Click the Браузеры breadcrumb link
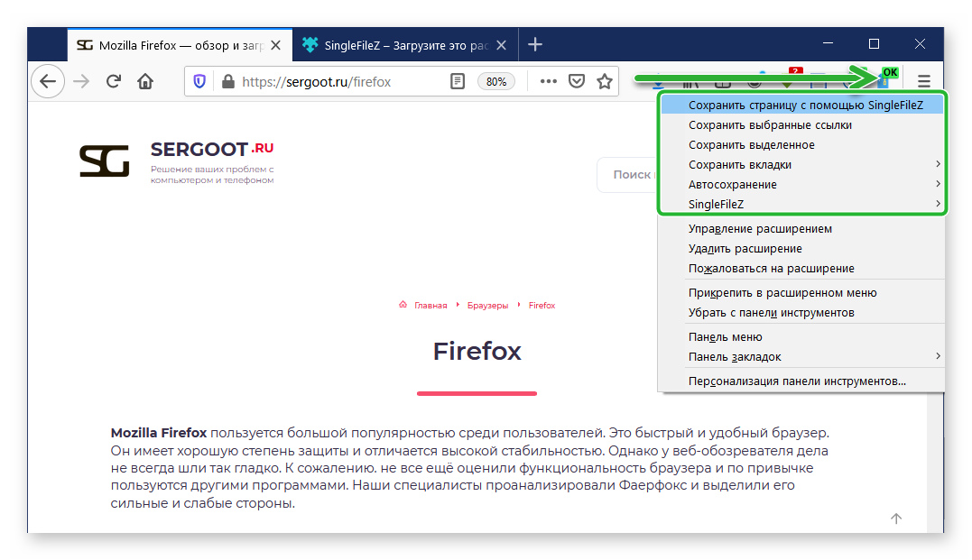 pyautogui.click(x=487, y=306)
